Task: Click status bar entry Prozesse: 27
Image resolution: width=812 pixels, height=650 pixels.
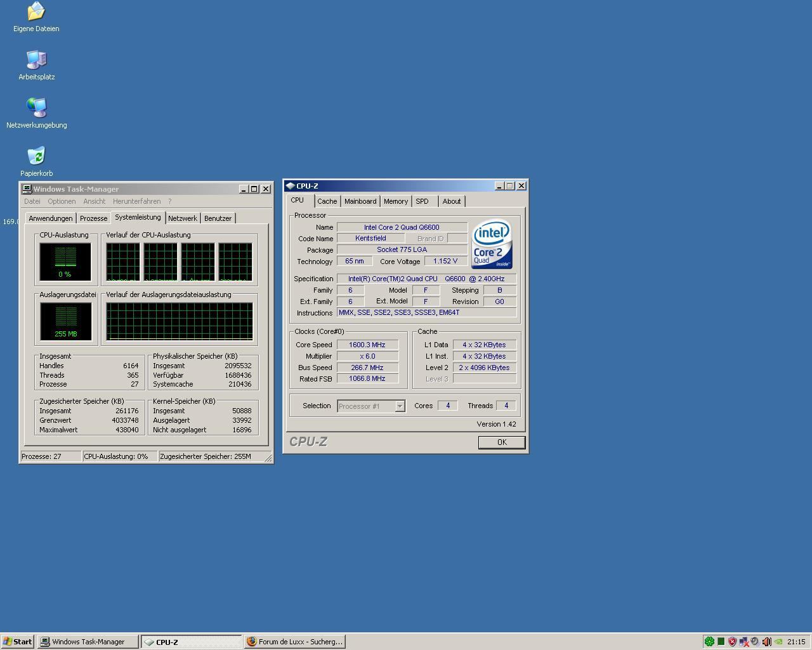Action: pyautogui.click(x=51, y=456)
